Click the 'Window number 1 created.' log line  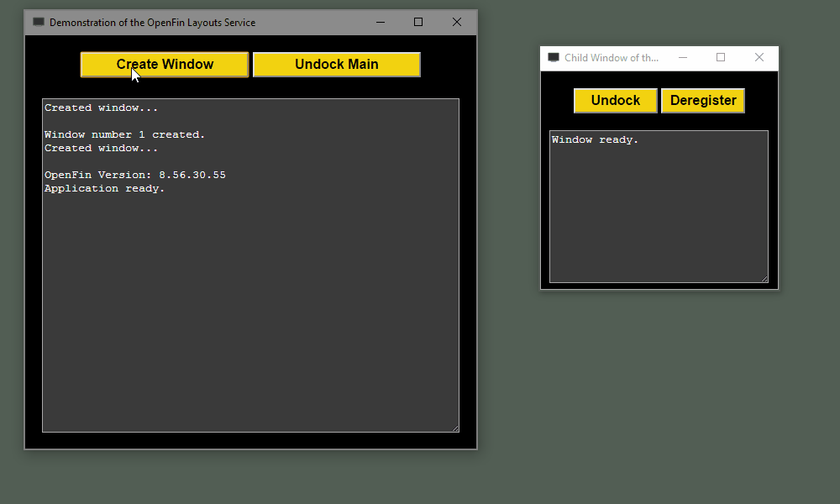pyautogui.click(x=125, y=134)
